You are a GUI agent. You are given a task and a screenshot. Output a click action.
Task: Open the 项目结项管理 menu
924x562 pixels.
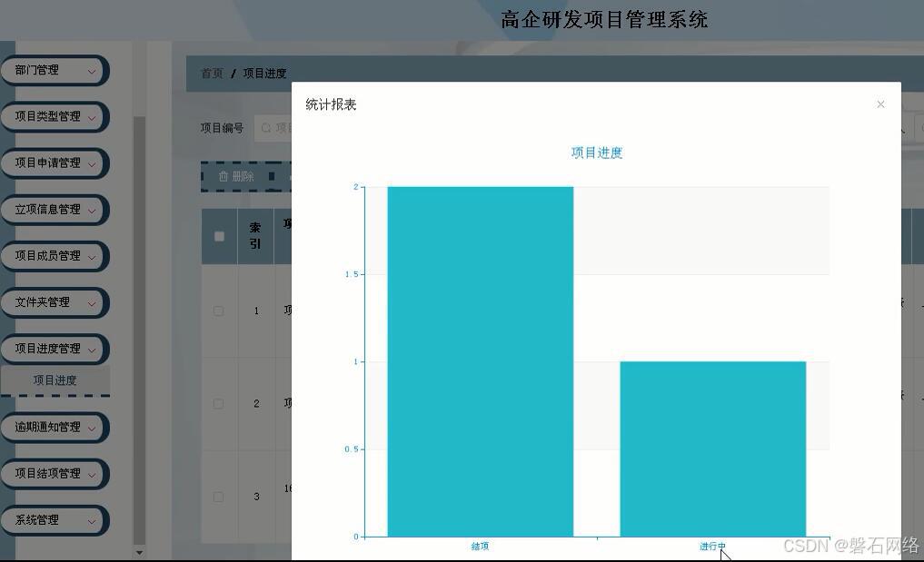tap(55, 473)
